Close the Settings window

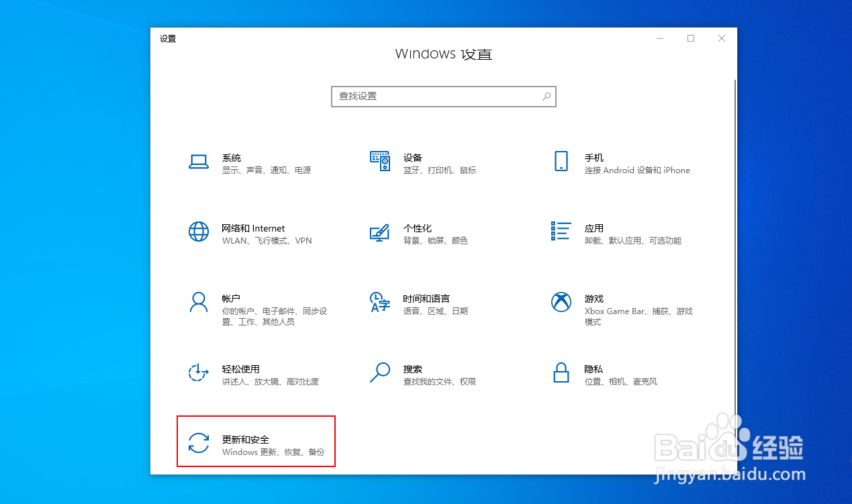click(x=722, y=38)
